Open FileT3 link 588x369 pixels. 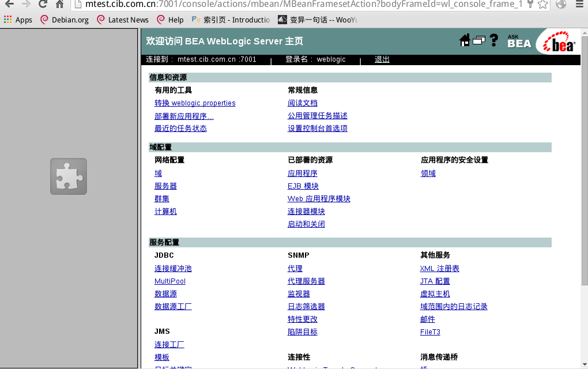pos(429,332)
